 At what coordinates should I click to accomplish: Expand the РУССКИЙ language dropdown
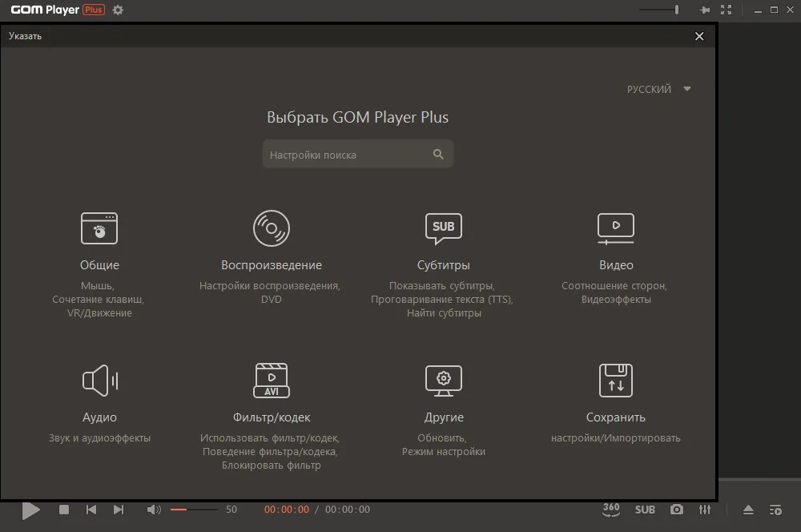tap(658, 89)
